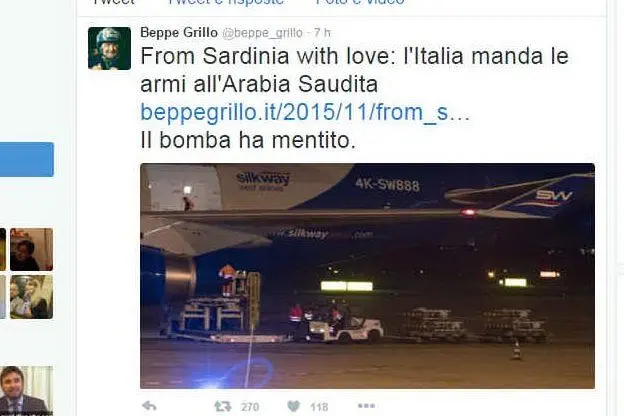Open the three-dots more options menu
The image size is (624, 416).
tap(366, 406)
